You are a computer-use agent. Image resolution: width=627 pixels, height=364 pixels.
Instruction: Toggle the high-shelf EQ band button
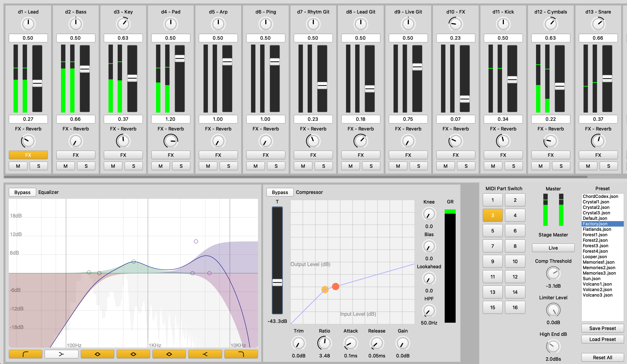click(x=205, y=354)
